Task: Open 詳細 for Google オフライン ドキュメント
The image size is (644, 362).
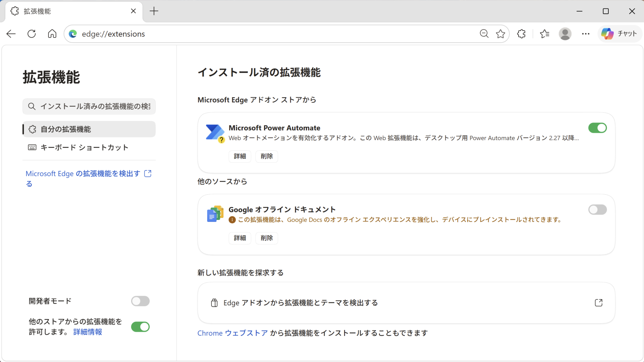Action: tap(240, 238)
